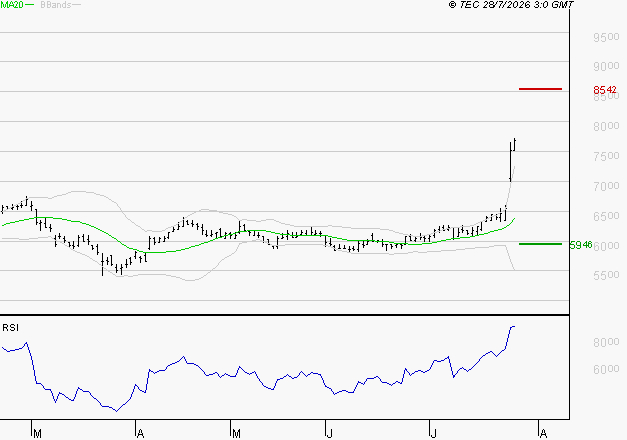Screen dimensions: 627x440
Task: Click the green 5946 support line
Action: (x=540, y=244)
